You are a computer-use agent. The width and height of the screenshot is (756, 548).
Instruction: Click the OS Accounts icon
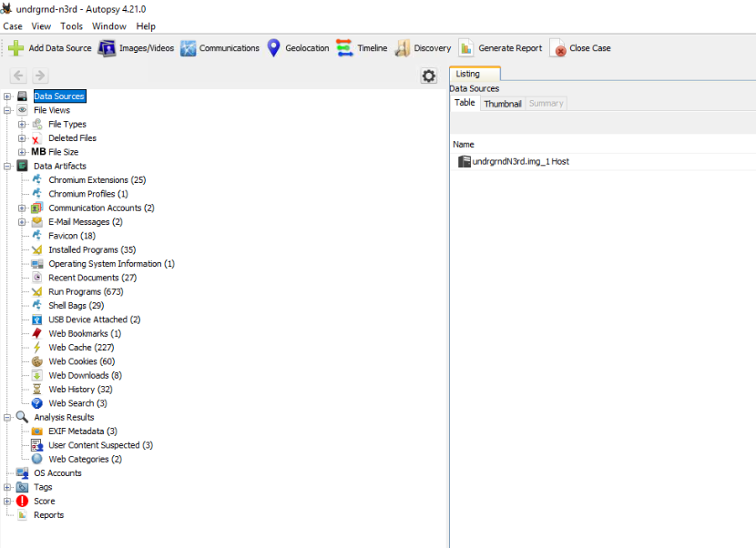click(x=22, y=473)
